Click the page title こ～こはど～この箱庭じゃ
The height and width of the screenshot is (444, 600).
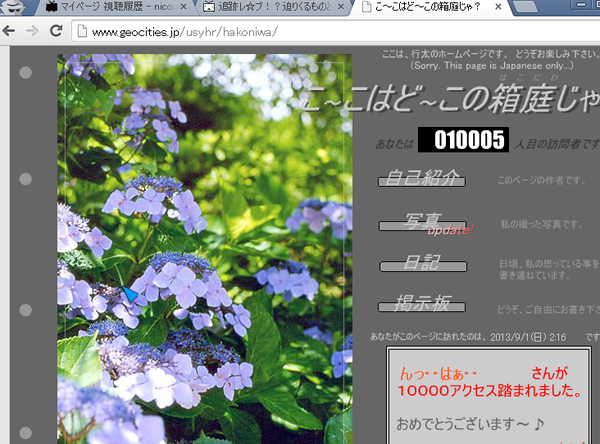pos(451,99)
